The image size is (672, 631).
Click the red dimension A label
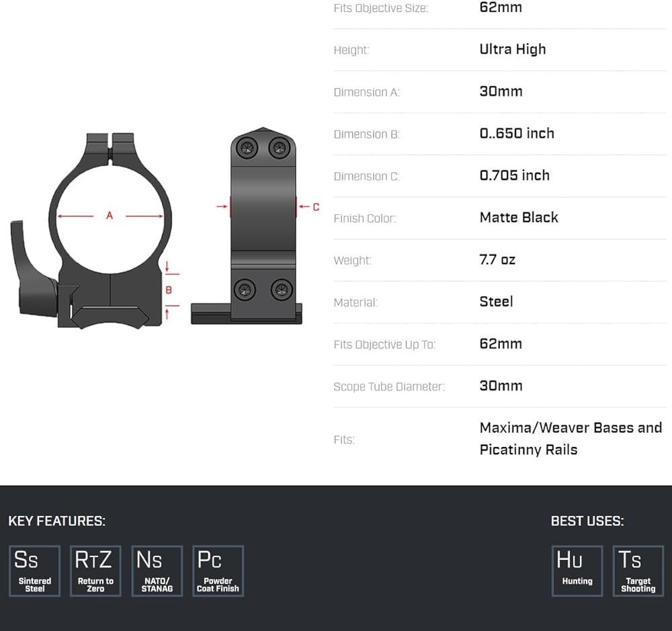(x=110, y=216)
